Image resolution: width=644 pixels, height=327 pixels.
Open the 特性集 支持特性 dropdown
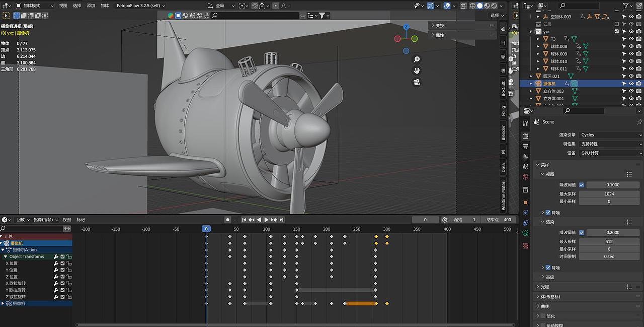click(611, 144)
